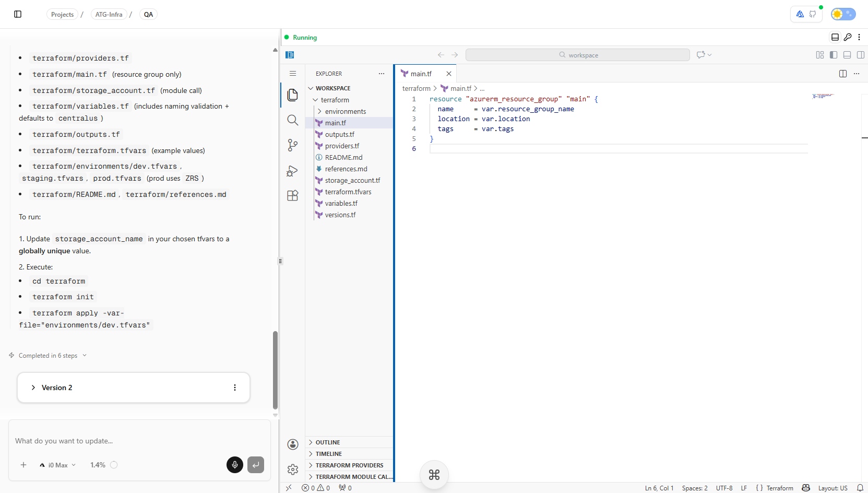868x493 pixels.
Task: Switch to the main.tf editor tab
Action: [x=421, y=73]
